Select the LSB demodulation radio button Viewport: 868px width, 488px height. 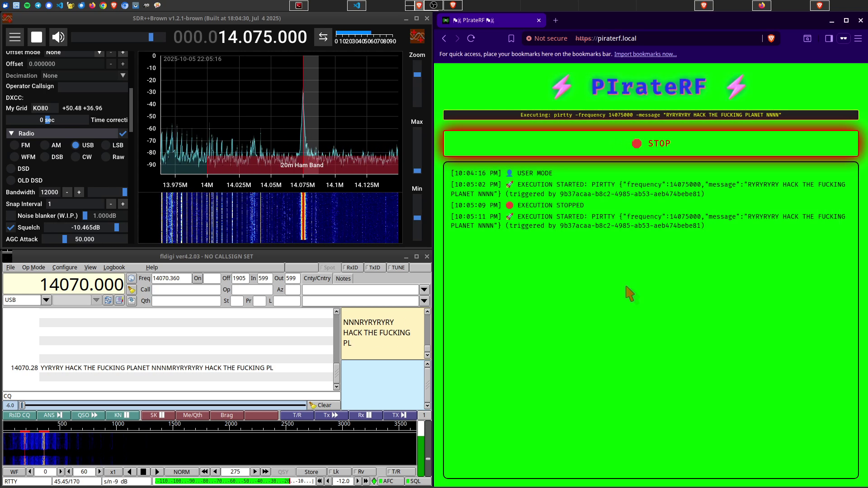(106, 145)
